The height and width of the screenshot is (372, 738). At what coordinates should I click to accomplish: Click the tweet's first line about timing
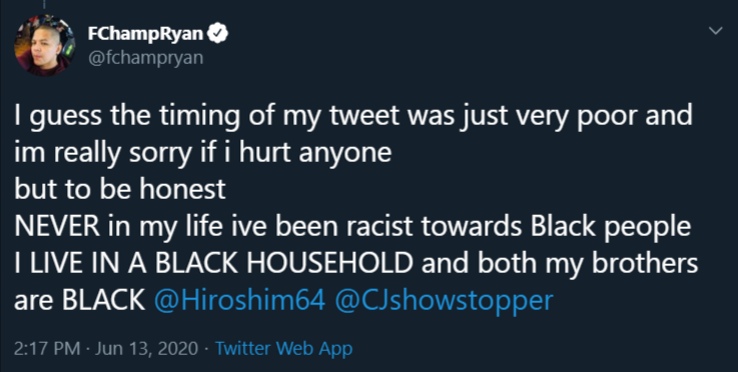(353, 116)
